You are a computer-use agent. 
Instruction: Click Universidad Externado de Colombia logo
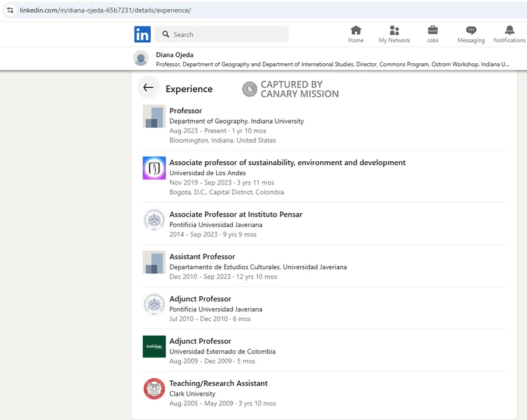(x=154, y=346)
